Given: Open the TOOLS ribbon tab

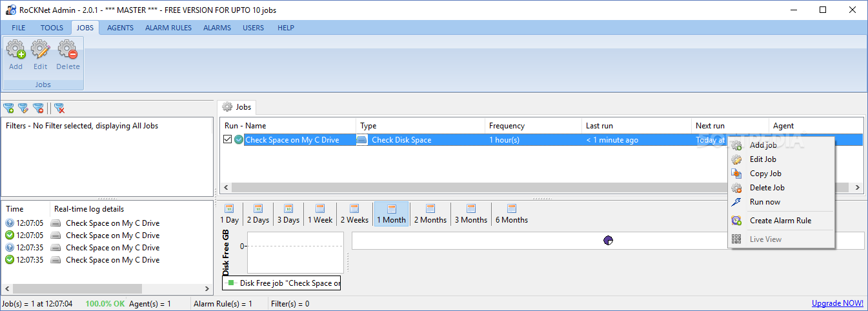Looking at the screenshot, I should point(52,28).
